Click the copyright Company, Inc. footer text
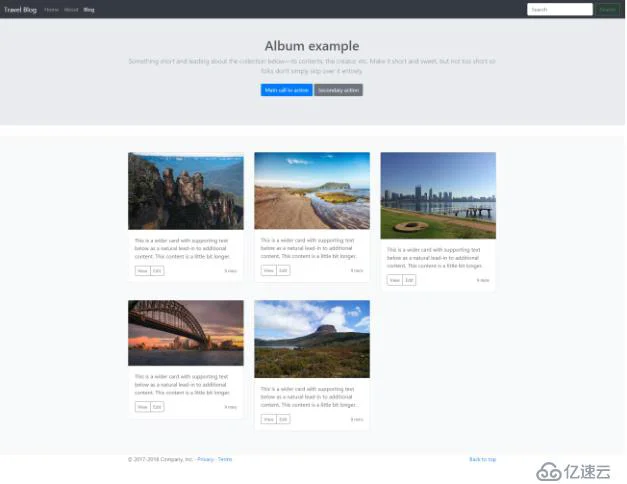 [160, 459]
